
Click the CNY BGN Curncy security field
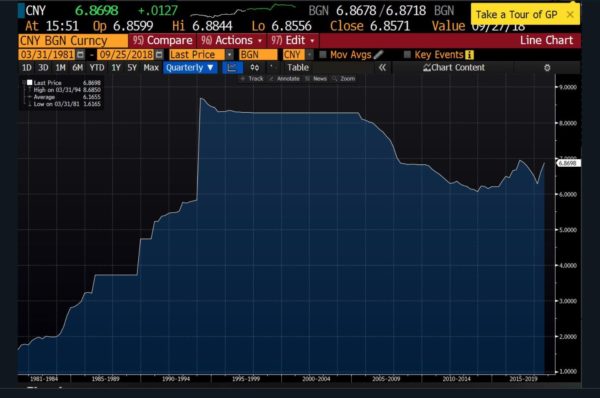[73, 41]
